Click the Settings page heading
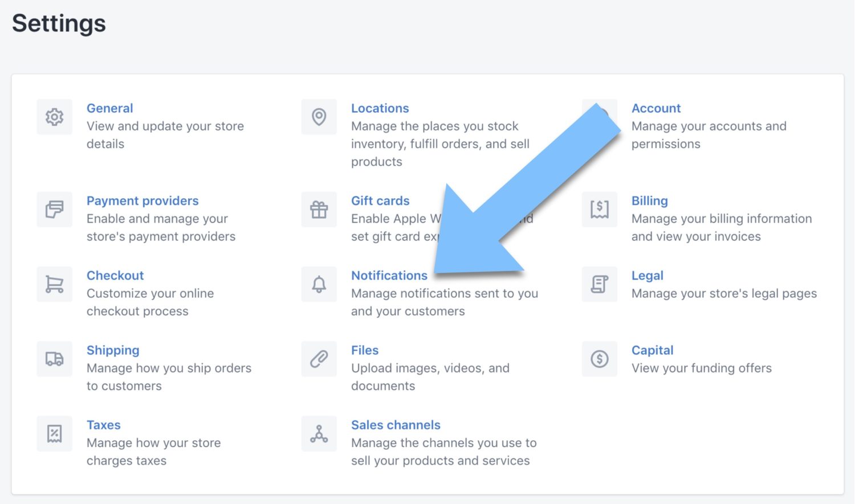The height and width of the screenshot is (504, 855). [58, 23]
